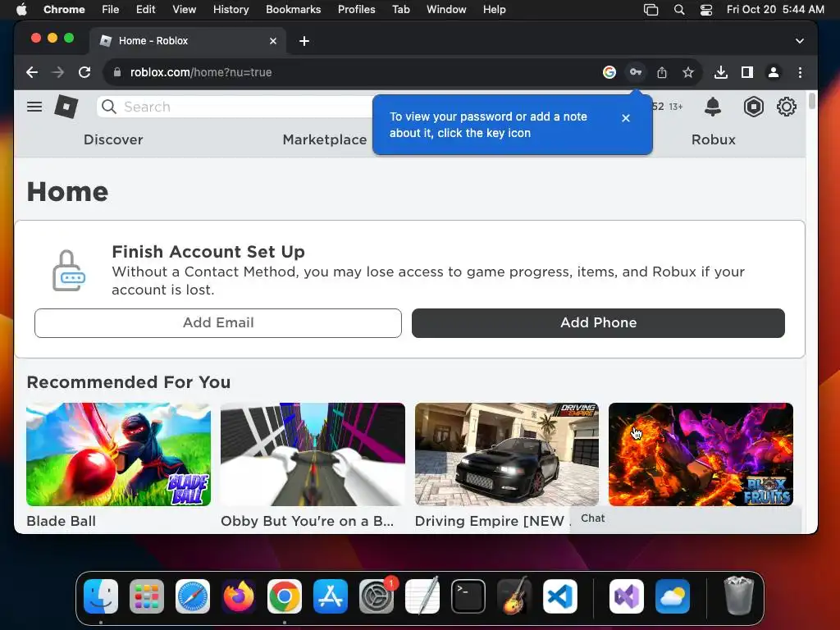Launch Firefox from the Dock
Image resolution: width=840 pixels, height=630 pixels.
(x=239, y=596)
